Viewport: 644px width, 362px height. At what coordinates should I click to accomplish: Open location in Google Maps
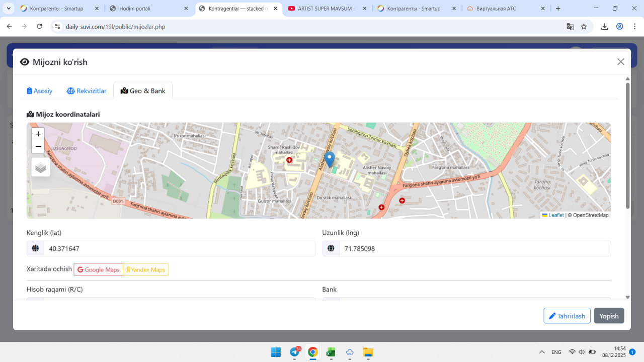pos(99,270)
